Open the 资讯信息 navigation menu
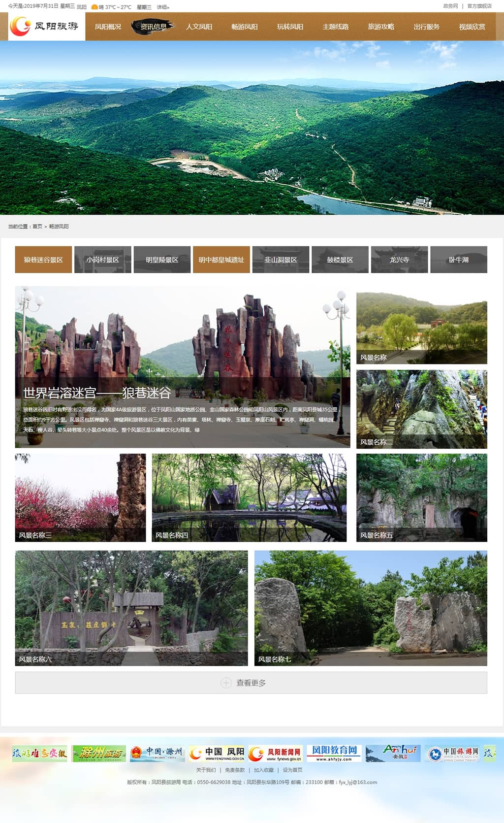 (x=153, y=27)
